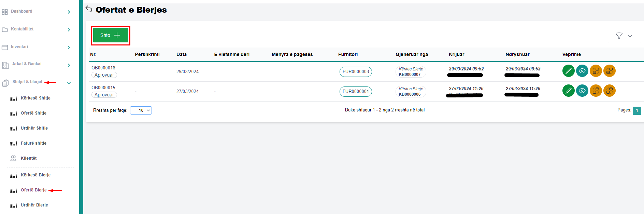Click first orange convert icon for OB0000016

tap(596, 71)
